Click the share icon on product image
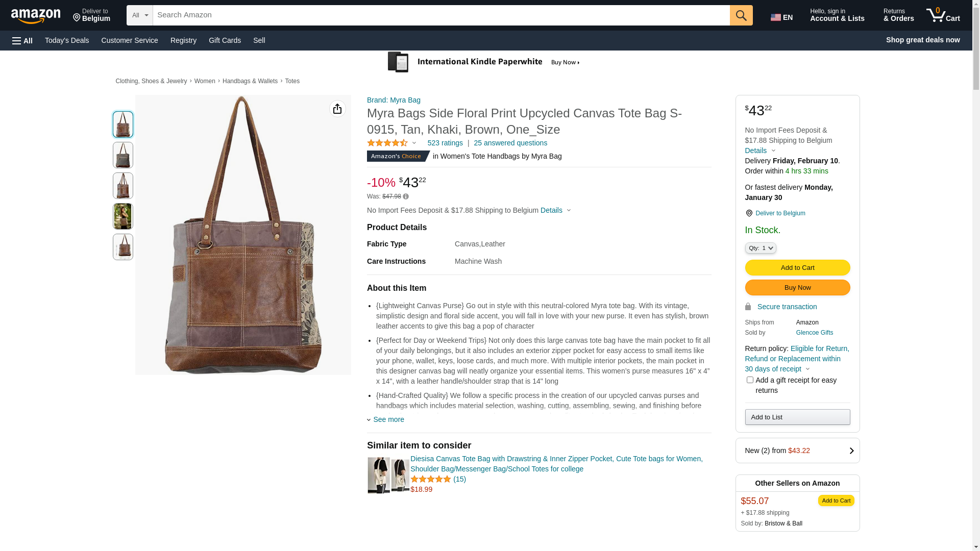The height and width of the screenshot is (551, 980). [337, 109]
